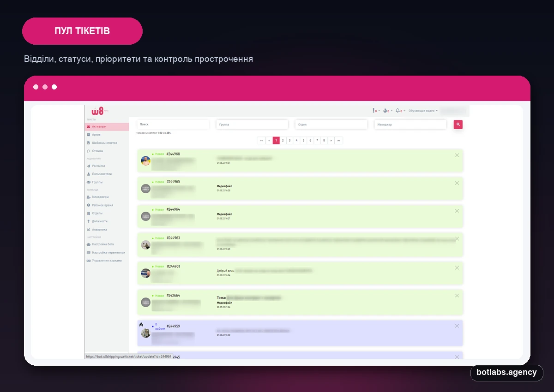Go to page 8 in pagination

[x=324, y=141]
